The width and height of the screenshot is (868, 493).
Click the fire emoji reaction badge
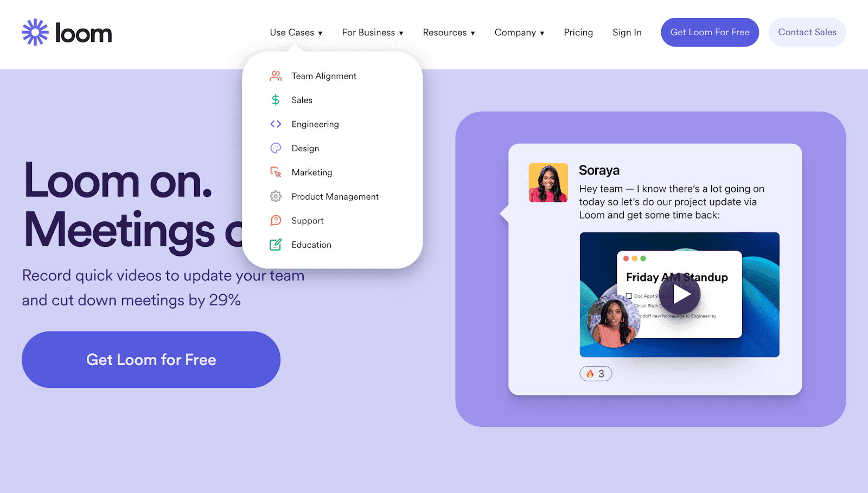point(596,374)
